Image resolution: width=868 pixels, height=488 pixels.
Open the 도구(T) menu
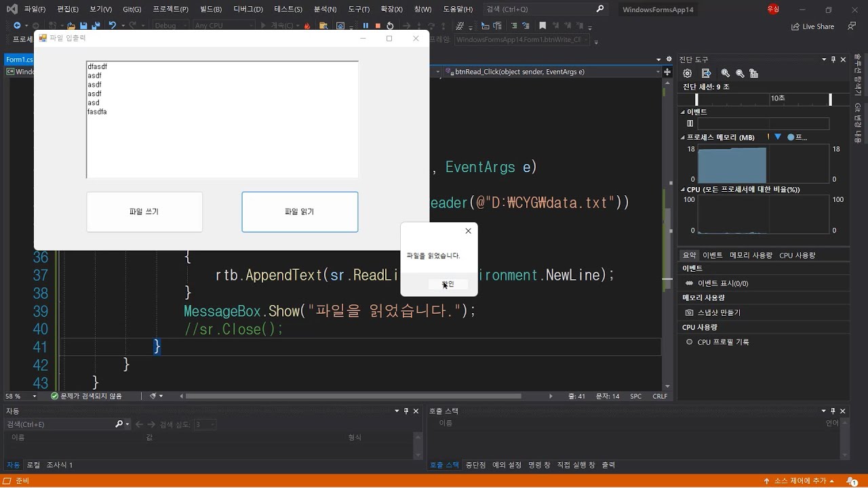click(358, 9)
